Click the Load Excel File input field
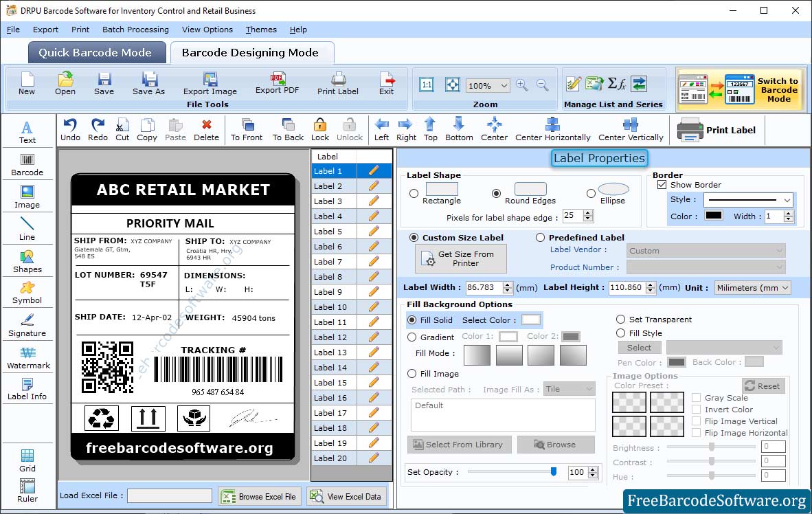 click(x=170, y=496)
